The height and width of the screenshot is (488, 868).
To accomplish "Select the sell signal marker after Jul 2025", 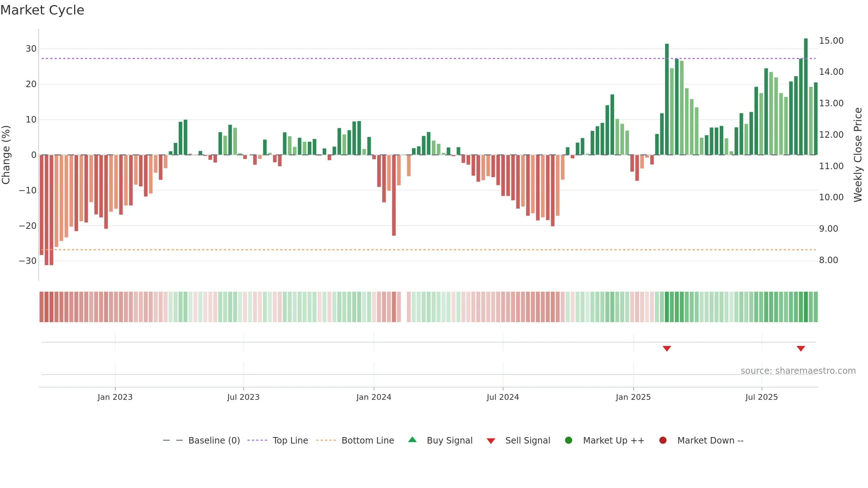I will 801,348.
